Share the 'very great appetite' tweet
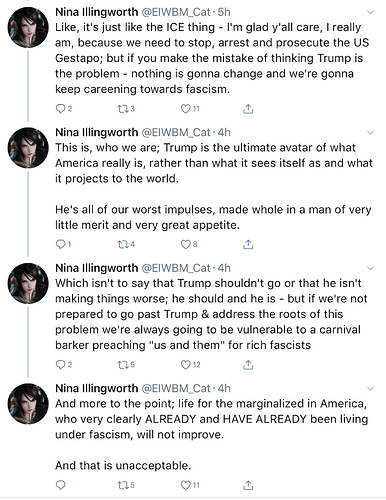This screenshot has width=386, height=500. (x=248, y=244)
